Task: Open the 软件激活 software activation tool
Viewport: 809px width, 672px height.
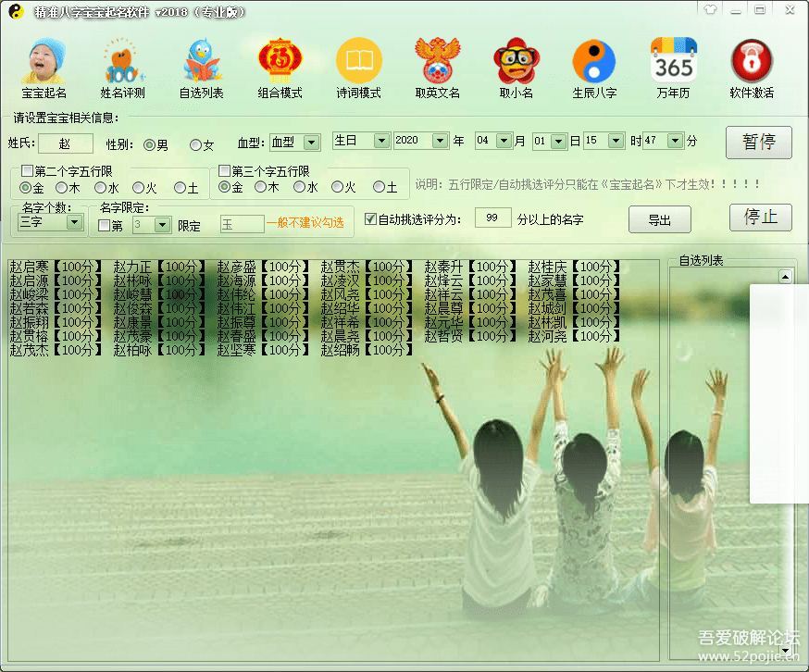Action: pyautogui.click(x=752, y=65)
